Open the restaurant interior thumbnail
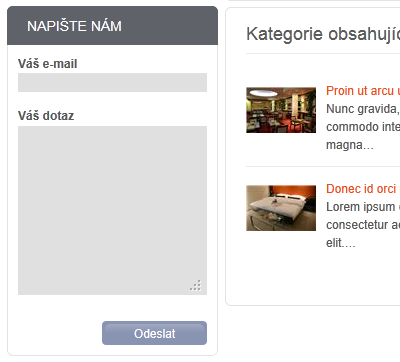The width and height of the screenshot is (400, 362). pyautogui.click(x=281, y=110)
